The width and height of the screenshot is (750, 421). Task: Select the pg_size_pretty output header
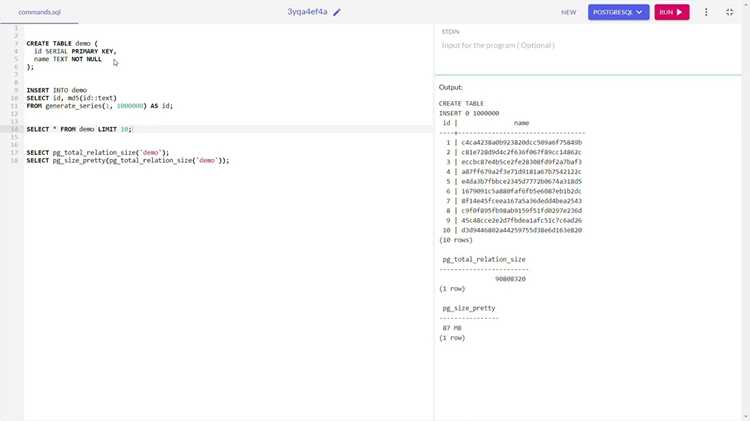[469, 309]
